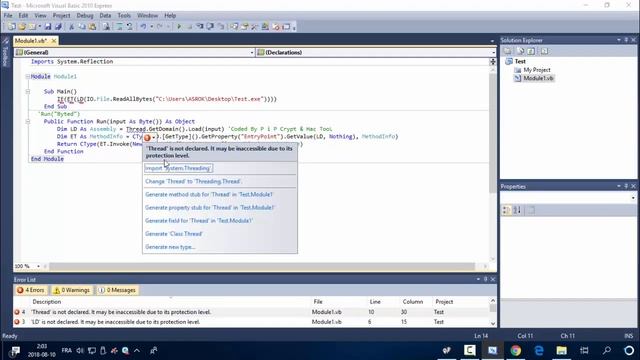Choose Change 'Thread' to 'Threading.Thread'
Screen dimensions: 640x360
pyautogui.click(x=193, y=181)
